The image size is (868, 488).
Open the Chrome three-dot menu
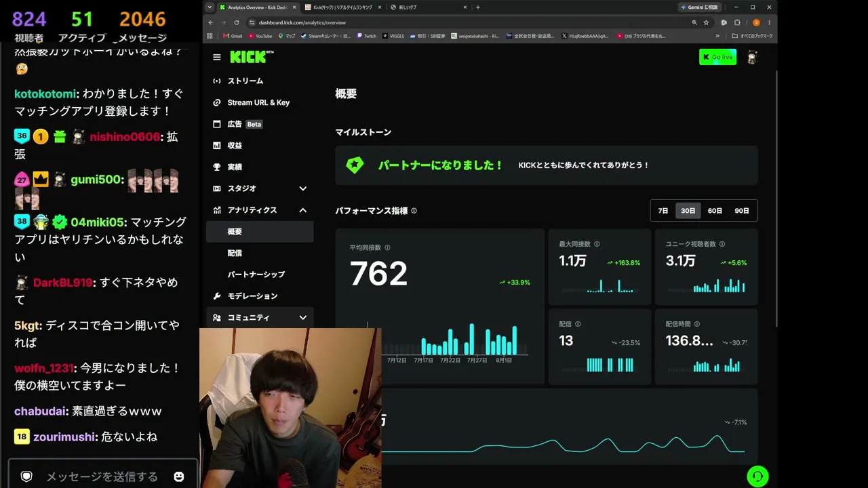pos(769,22)
